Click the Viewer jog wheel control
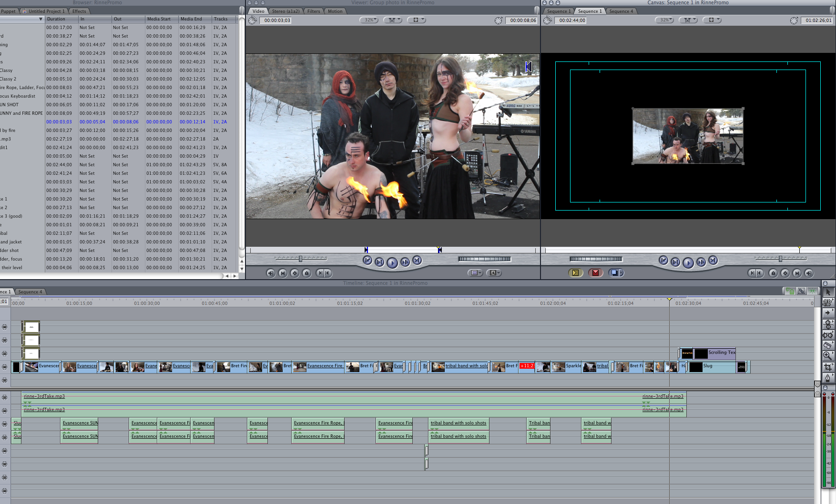 point(484,259)
